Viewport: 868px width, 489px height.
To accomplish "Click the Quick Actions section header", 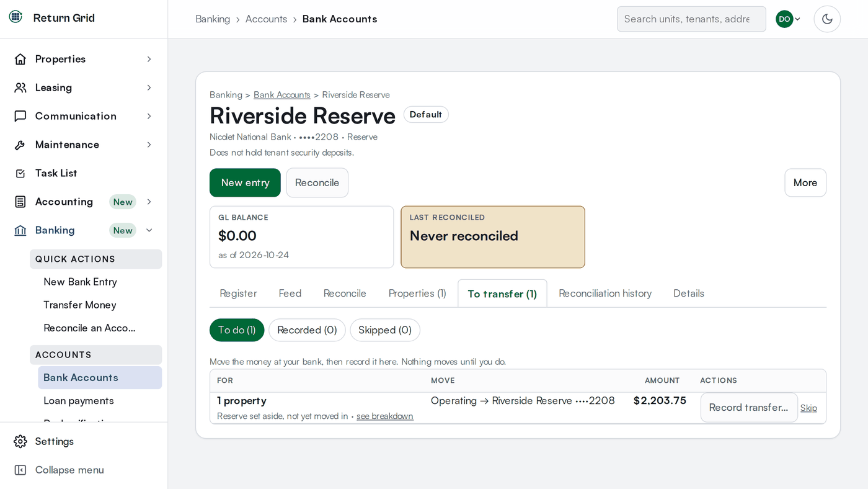I will [96, 259].
